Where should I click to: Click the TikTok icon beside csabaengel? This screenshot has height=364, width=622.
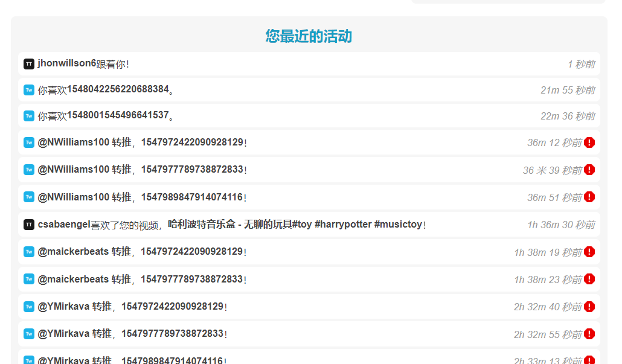[28, 225]
